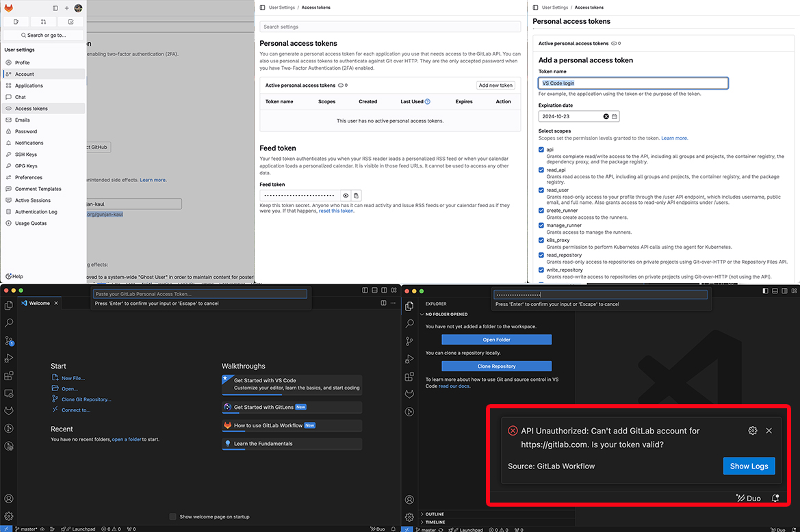This screenshot has width=800, height=532.
Task: Open Source Control in the right VS Code window
Action: (409, 341)
